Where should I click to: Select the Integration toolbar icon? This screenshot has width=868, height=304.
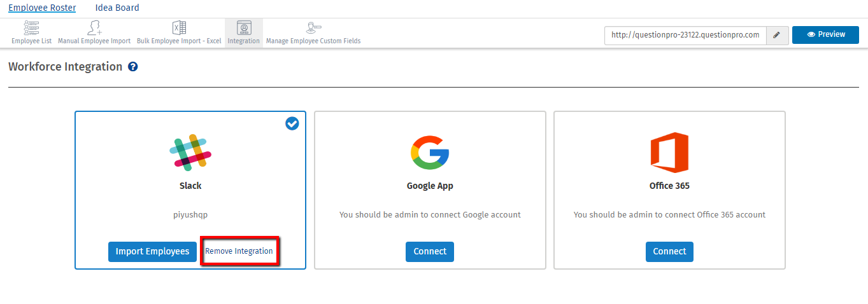tap(243, 29)
